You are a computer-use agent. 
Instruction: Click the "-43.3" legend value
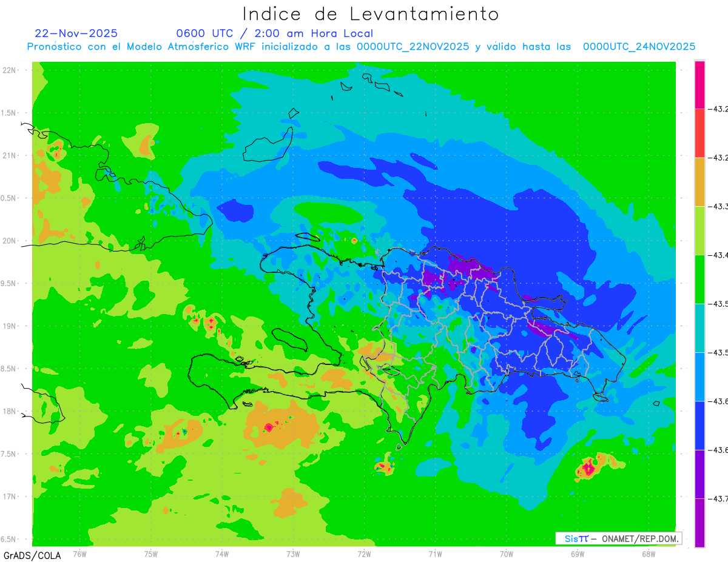pyautogui.click(x=719, y=207)
